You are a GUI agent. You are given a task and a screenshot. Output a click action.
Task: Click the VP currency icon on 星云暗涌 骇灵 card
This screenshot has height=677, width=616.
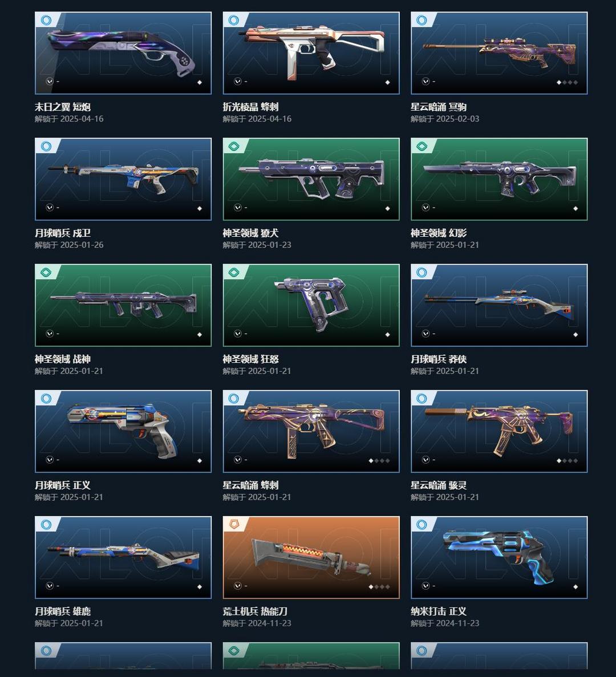point(425,459)
